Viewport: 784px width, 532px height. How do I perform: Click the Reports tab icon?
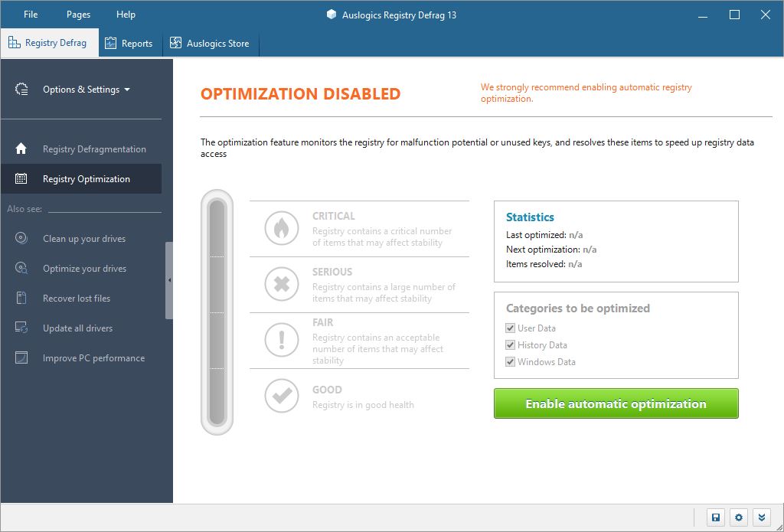110,44
